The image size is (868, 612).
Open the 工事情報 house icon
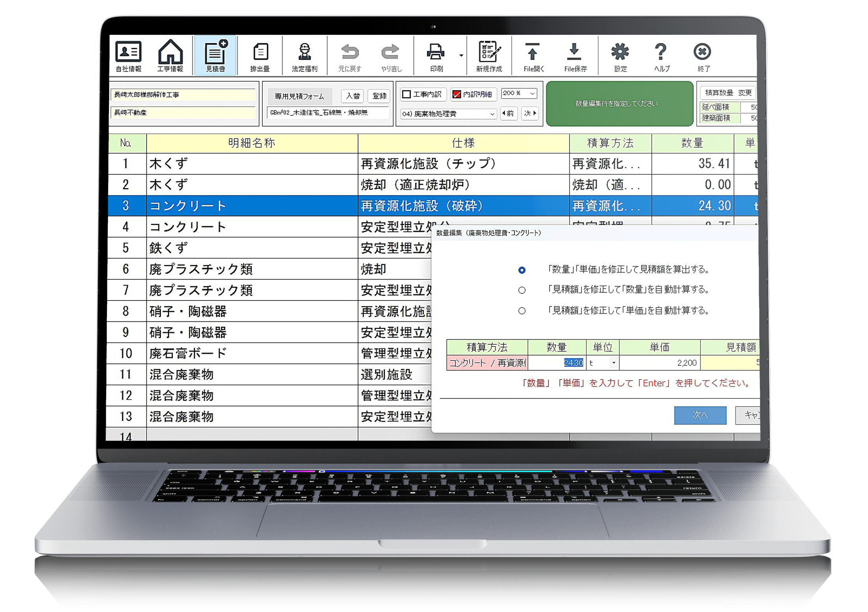[170, 56]
